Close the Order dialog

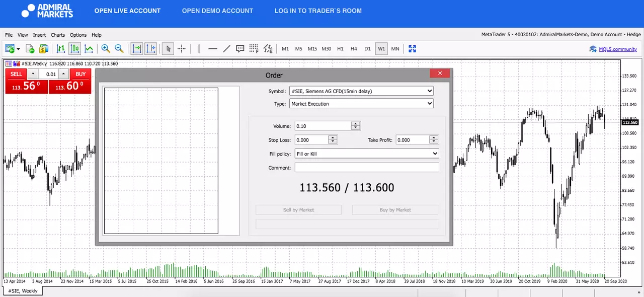click(440, 73)
